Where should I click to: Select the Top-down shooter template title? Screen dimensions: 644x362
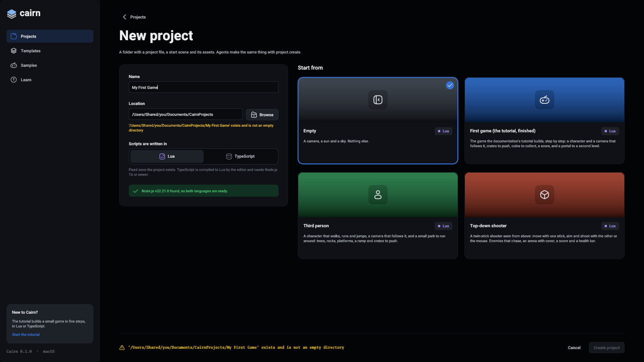pyautogui.click(x=488, y=226)
